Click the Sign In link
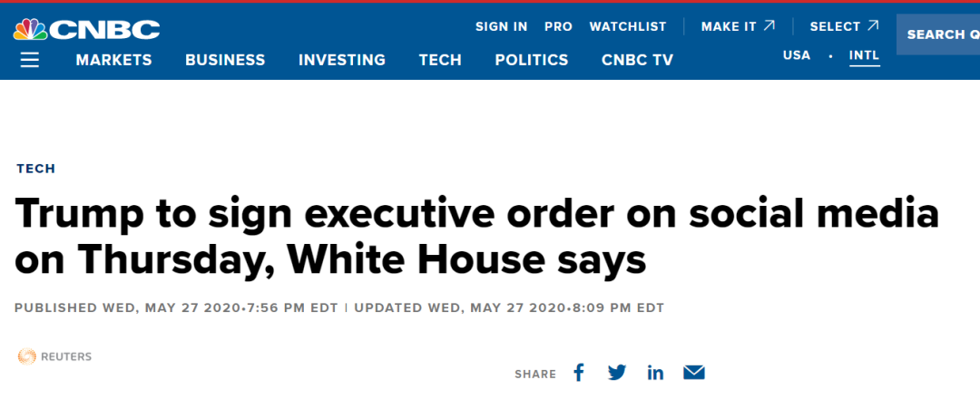The image size is (980, 419). [501, 27]
